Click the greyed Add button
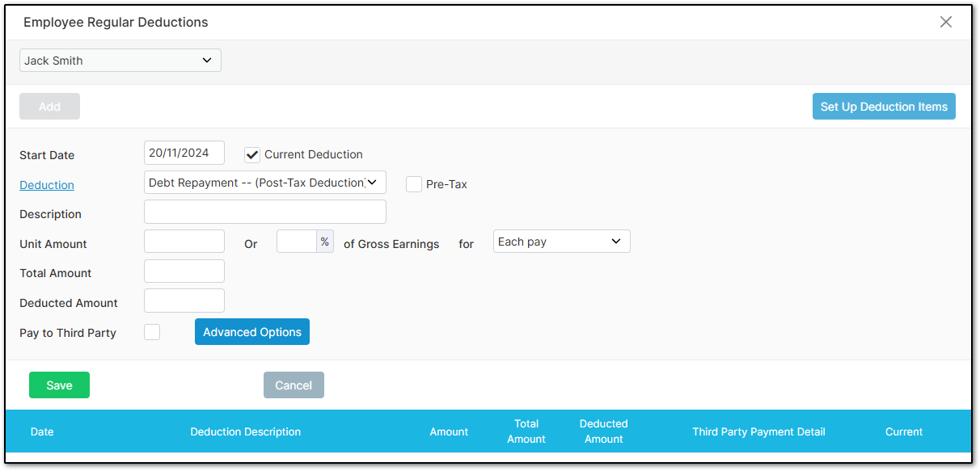 (x=49, y=107)
